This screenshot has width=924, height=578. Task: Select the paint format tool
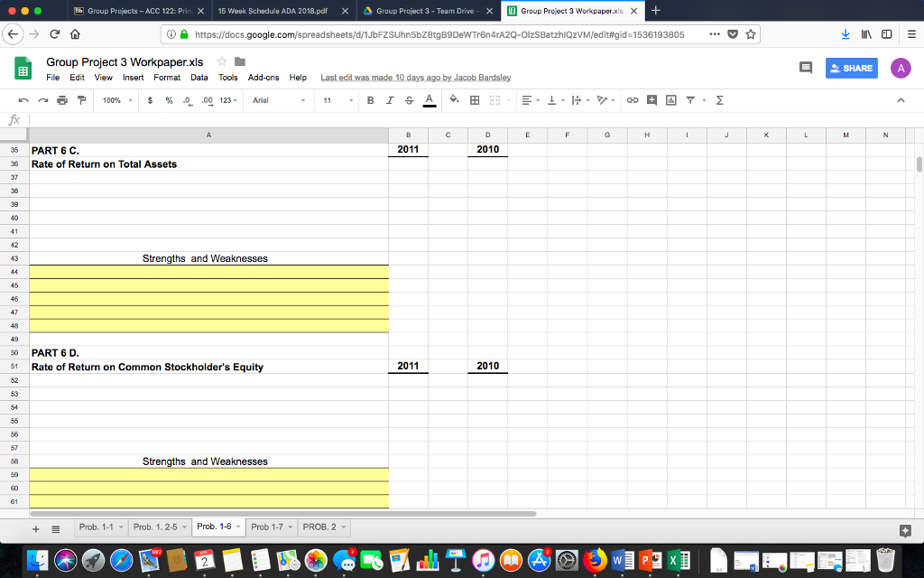point(81,100)
